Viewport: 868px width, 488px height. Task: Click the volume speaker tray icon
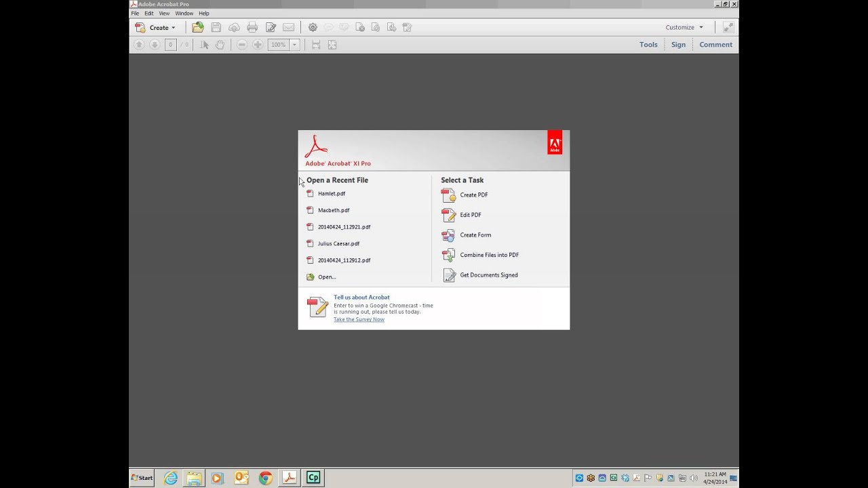click(694, 478)
